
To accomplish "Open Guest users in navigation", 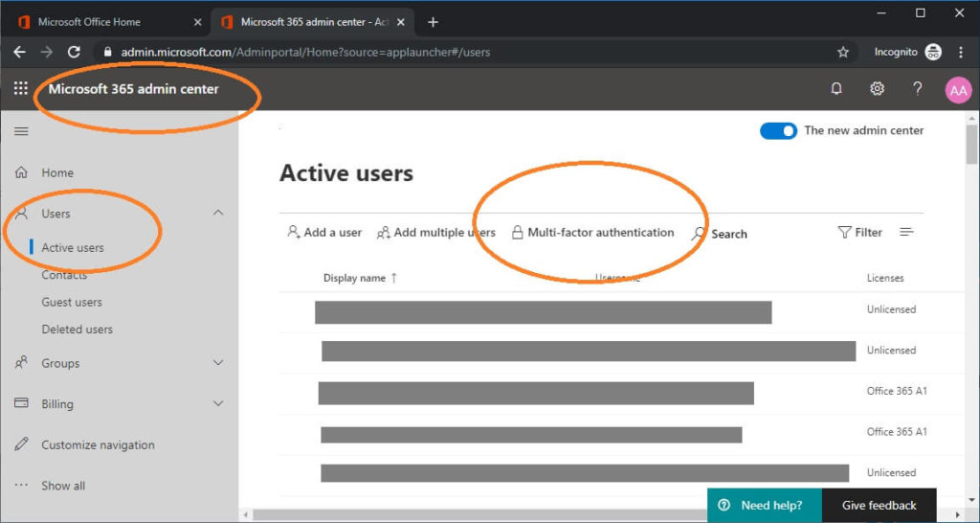I will (71, 302).
